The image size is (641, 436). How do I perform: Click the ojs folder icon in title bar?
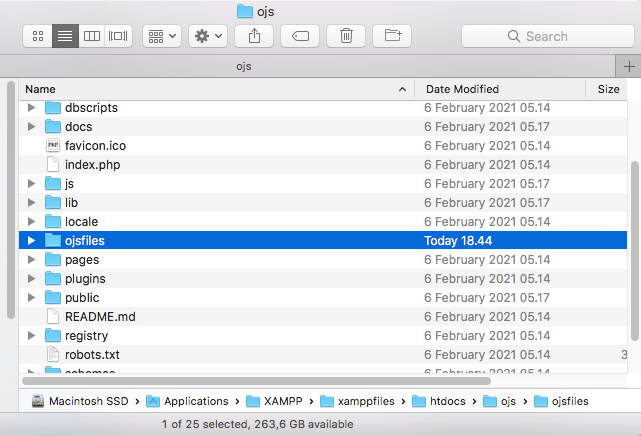tap(245, 11)
